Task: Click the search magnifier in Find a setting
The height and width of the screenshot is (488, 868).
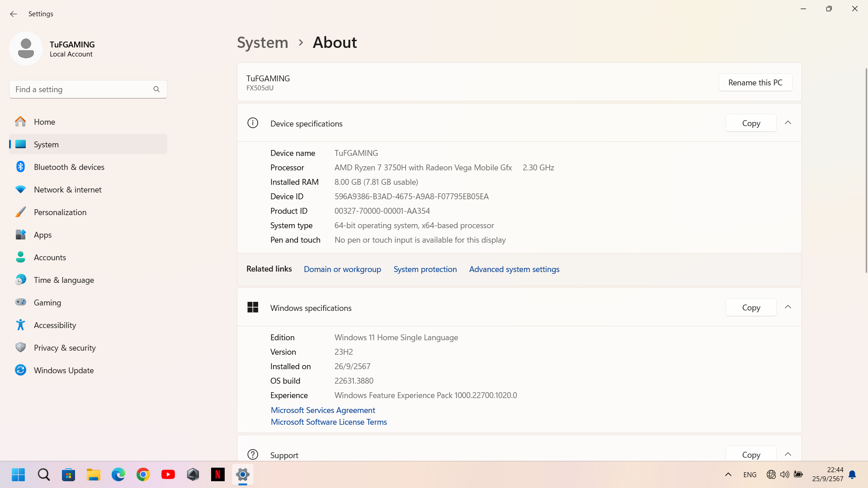Action: 156,89
